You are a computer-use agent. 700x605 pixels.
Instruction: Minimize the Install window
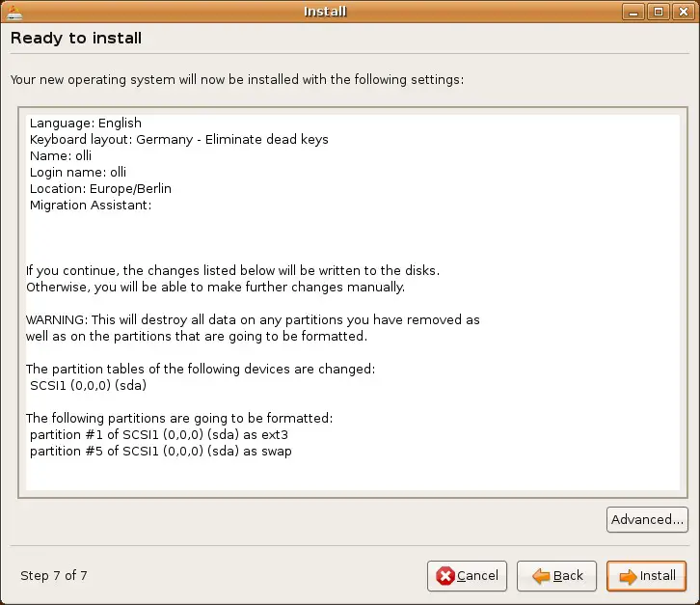click(x=633, y=13)
